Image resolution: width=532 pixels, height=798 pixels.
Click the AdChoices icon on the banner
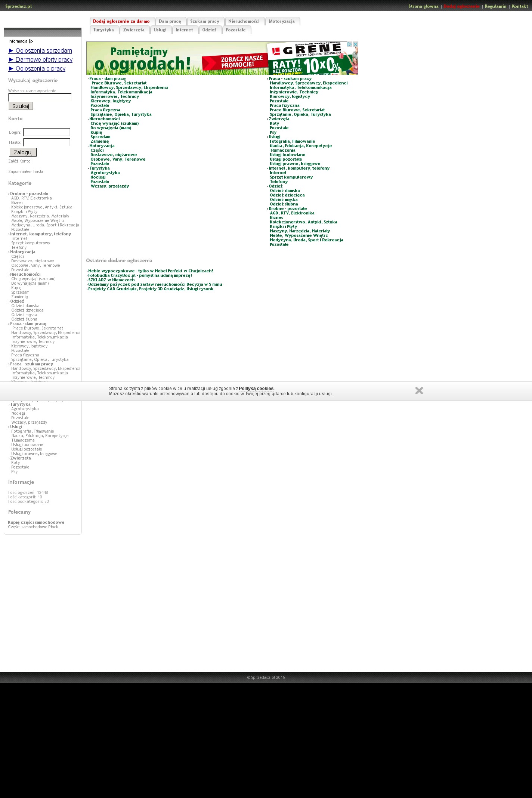pos(350,44)
